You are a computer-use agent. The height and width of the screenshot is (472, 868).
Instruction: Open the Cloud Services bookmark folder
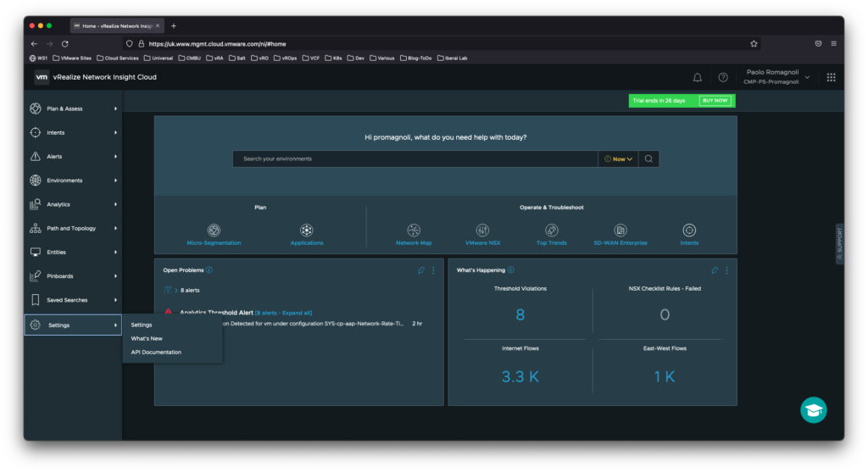117,58
